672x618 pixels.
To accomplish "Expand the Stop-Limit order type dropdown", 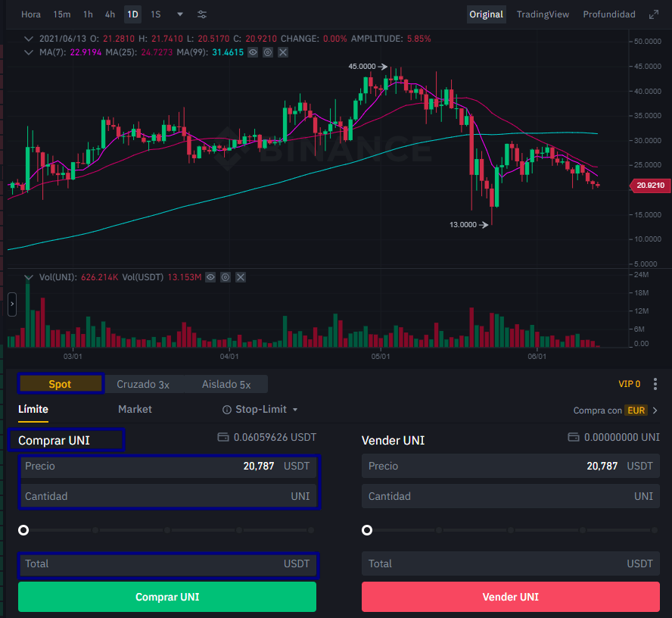I will [295, 410].
